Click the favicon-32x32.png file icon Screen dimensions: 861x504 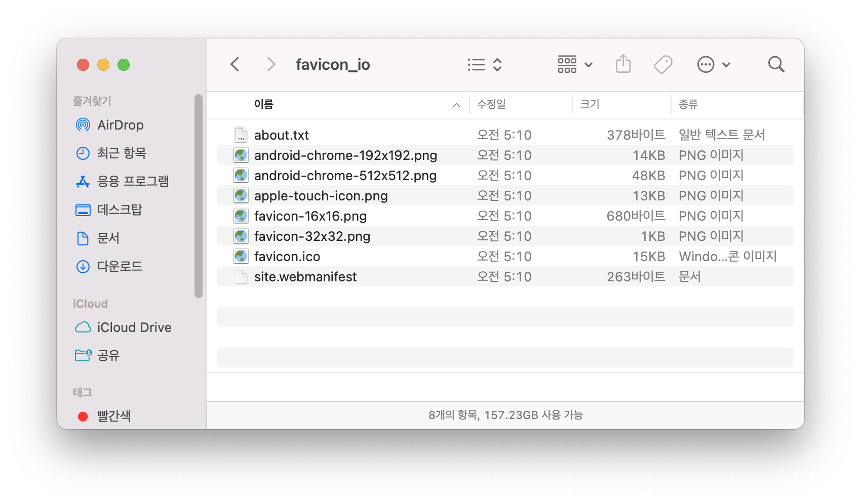pos(241,236)
